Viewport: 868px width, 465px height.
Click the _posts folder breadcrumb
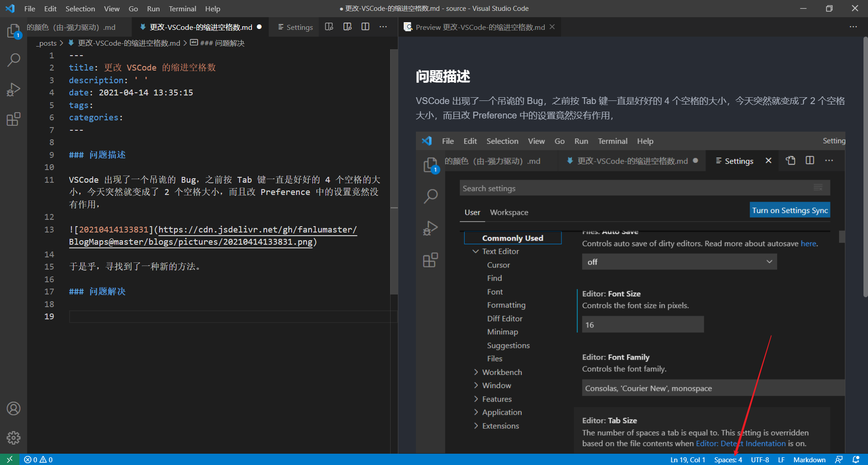coord(47,43)
